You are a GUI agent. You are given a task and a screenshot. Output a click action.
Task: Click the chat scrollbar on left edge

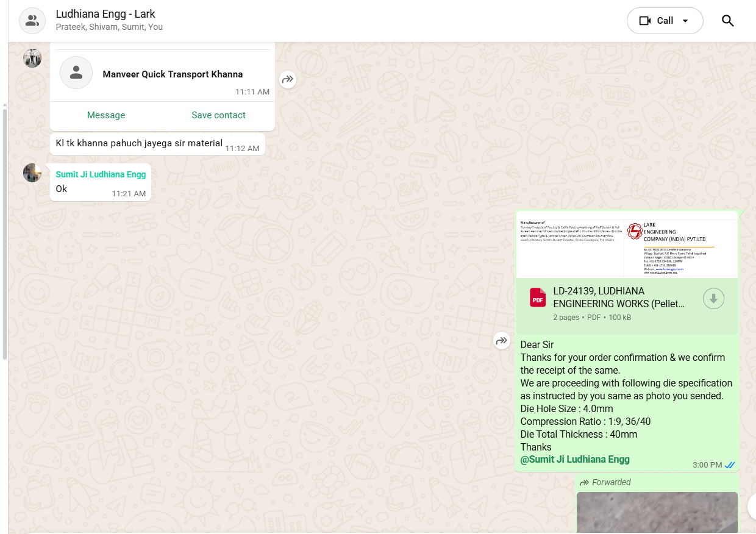click(x=5, y=232)
